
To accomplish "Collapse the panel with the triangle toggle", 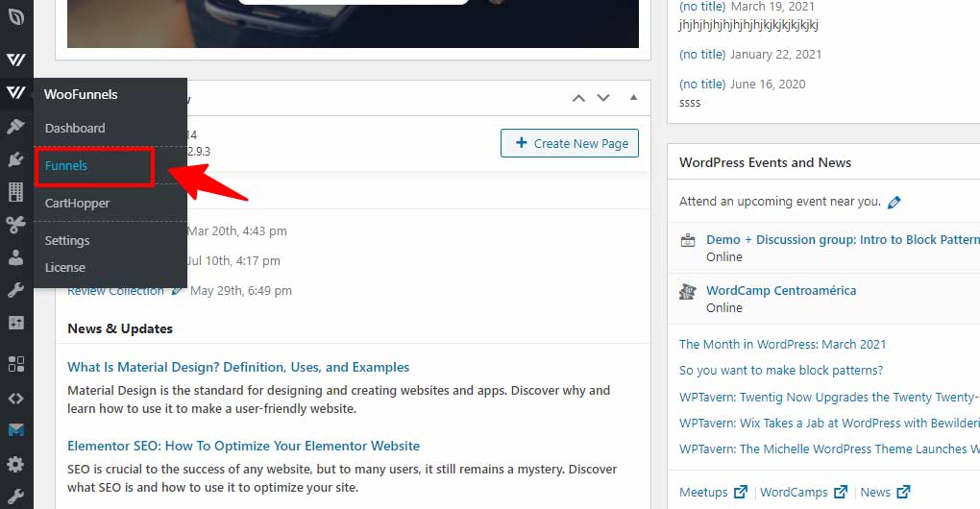I will tap(634, 97).
